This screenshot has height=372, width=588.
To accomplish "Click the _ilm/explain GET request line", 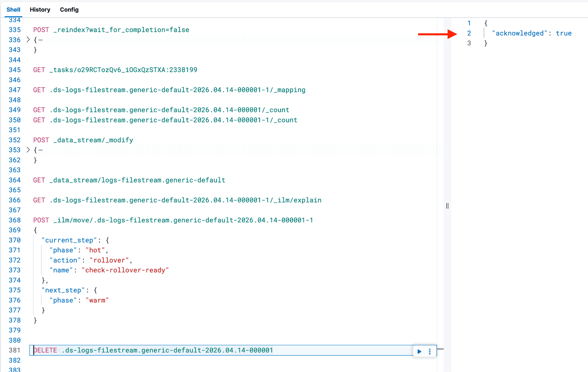I will (x=177, y=200).
